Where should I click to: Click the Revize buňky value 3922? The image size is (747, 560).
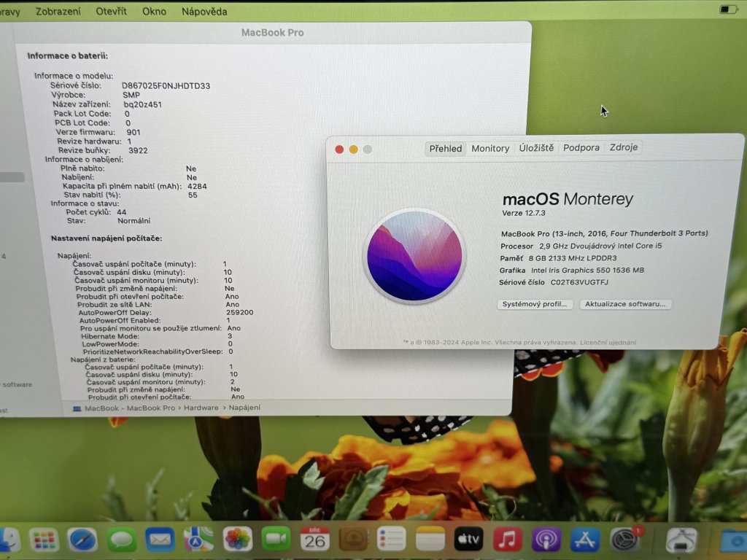tap(138, 150)
